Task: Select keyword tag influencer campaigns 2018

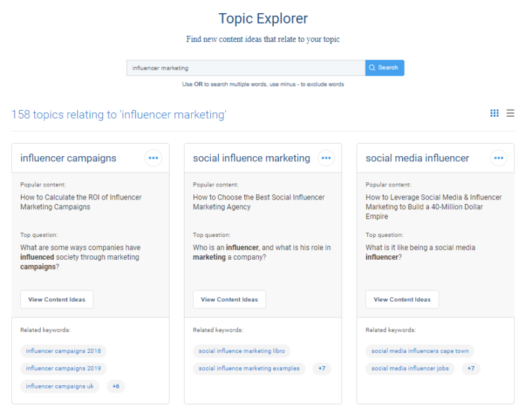Action: click(63, 351)
